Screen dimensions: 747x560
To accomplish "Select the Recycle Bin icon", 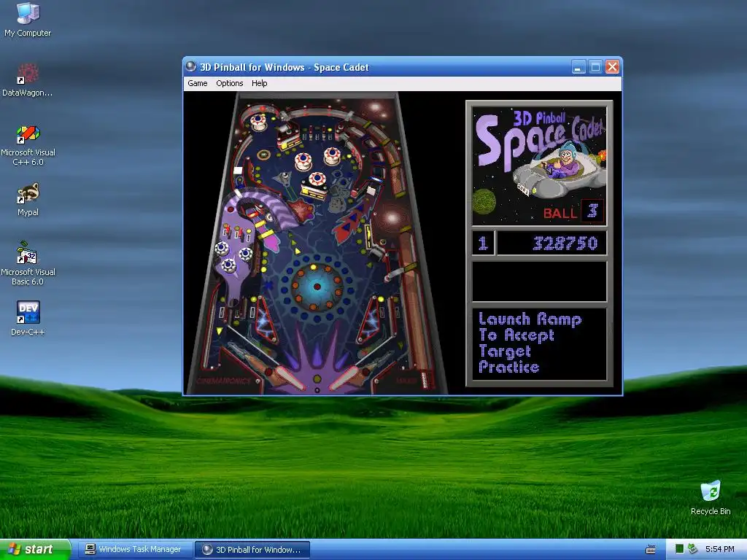I will [x=711, y=497].
